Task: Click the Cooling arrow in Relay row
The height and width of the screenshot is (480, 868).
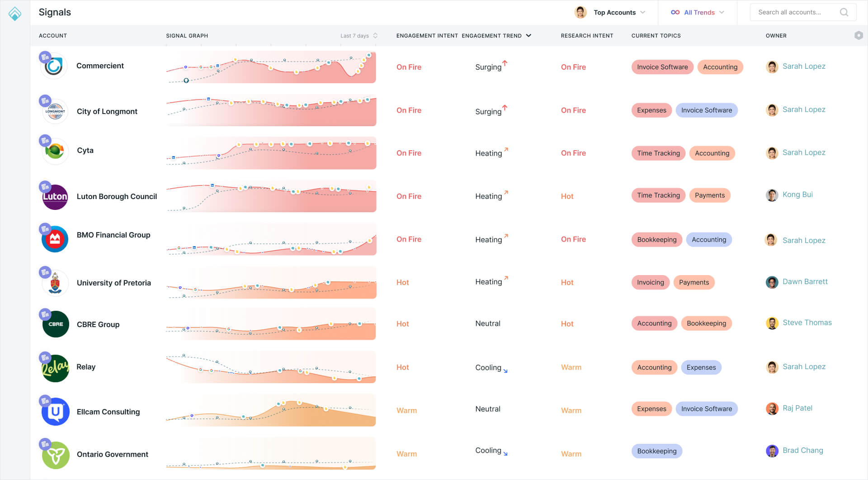Action: click(x=505, y=371)
